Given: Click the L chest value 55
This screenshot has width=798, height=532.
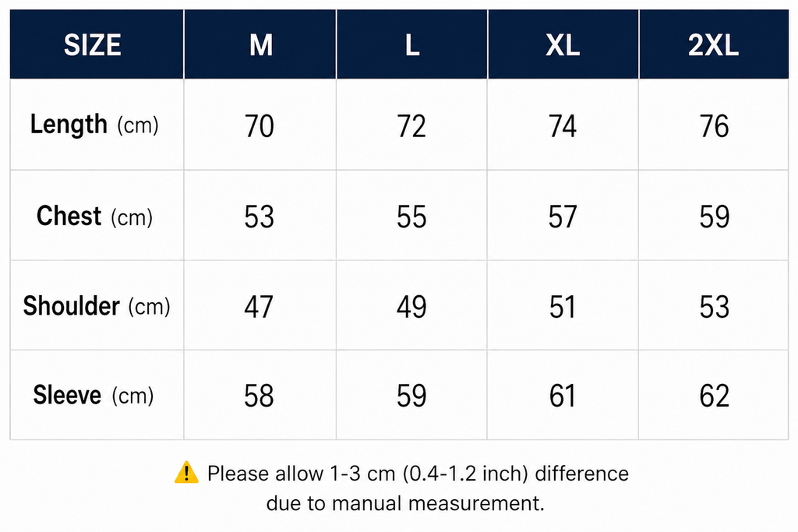Looking at the screenshot, I should click(x=411, y=217).
